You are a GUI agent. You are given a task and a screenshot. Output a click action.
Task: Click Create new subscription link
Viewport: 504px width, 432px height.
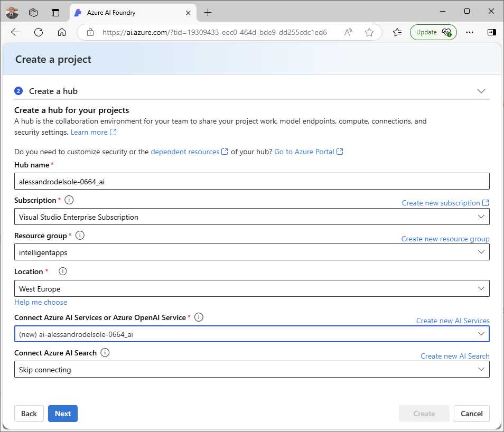point(445,203)
